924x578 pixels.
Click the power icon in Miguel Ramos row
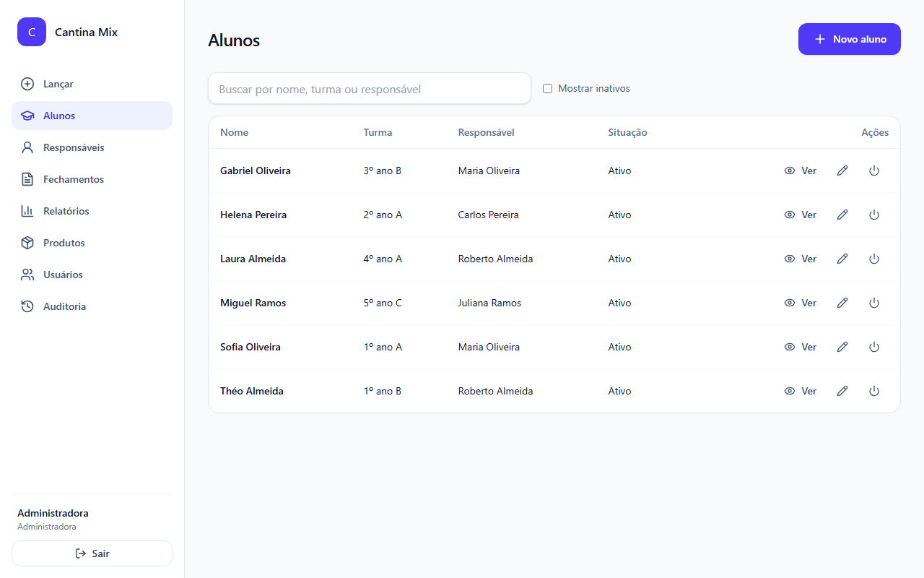pos(874,303)
